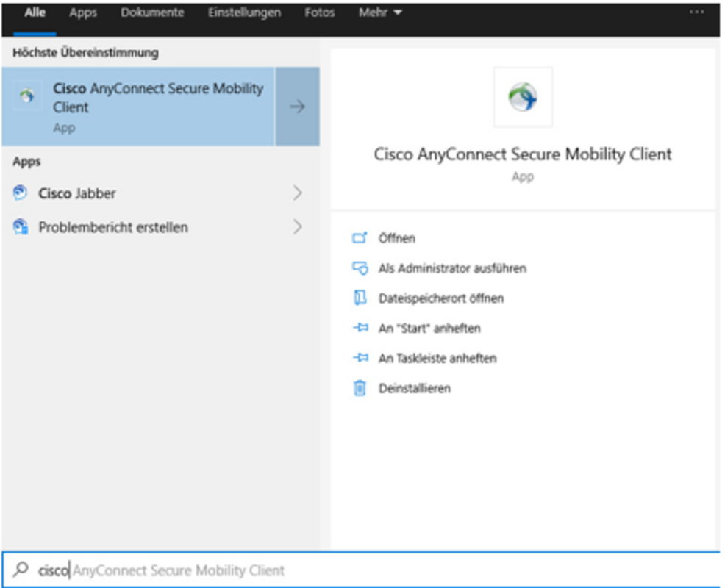Expand the AnyConnect result with arrow button

pyautogui.click(x=297, y=107)
